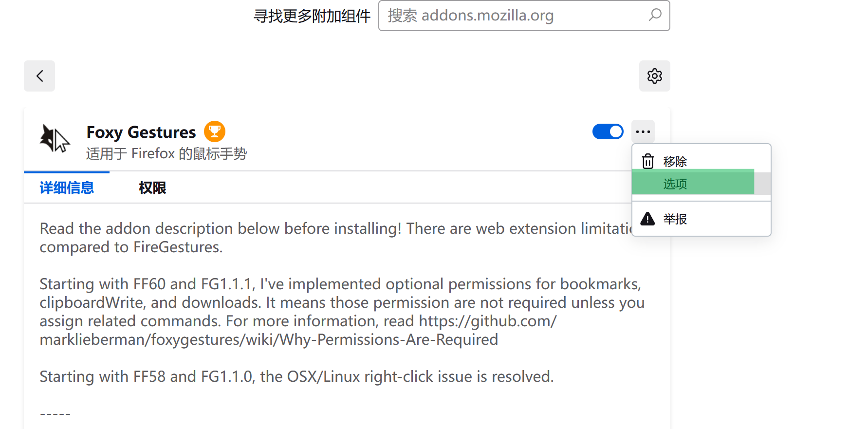Open the add-ons settings gear icon

(x=654, y=76)
